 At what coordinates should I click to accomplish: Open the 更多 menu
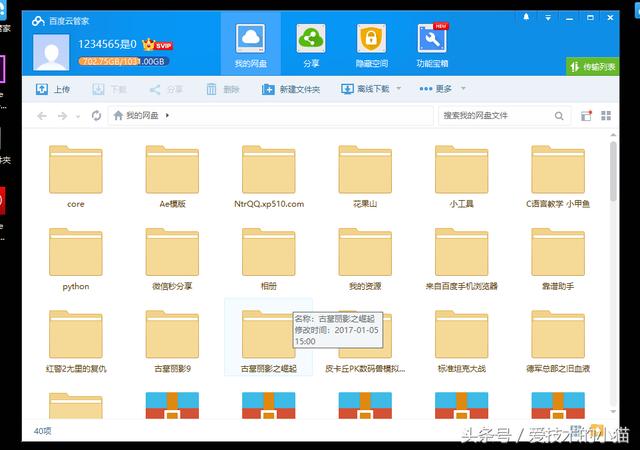coord(436,89)
